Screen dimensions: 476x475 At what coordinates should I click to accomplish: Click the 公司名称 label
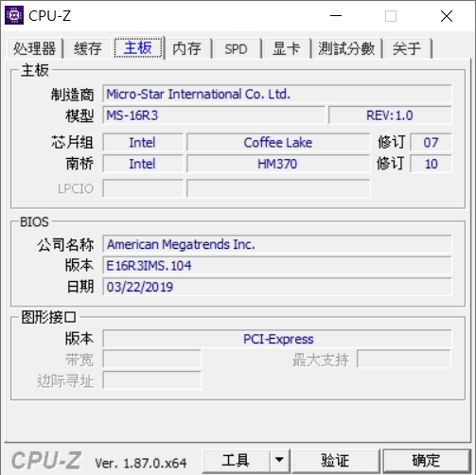(65, 245)
